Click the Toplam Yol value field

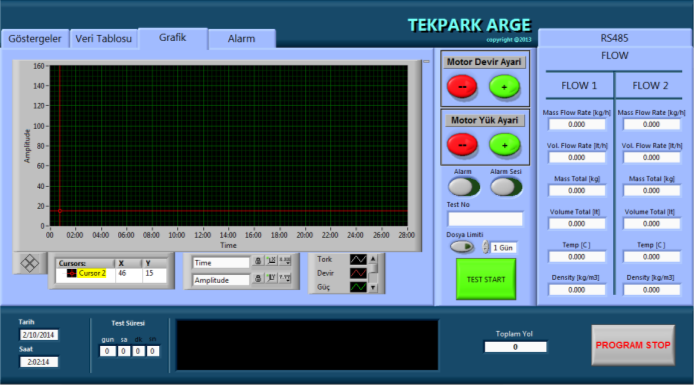click(x=516, y=347)
